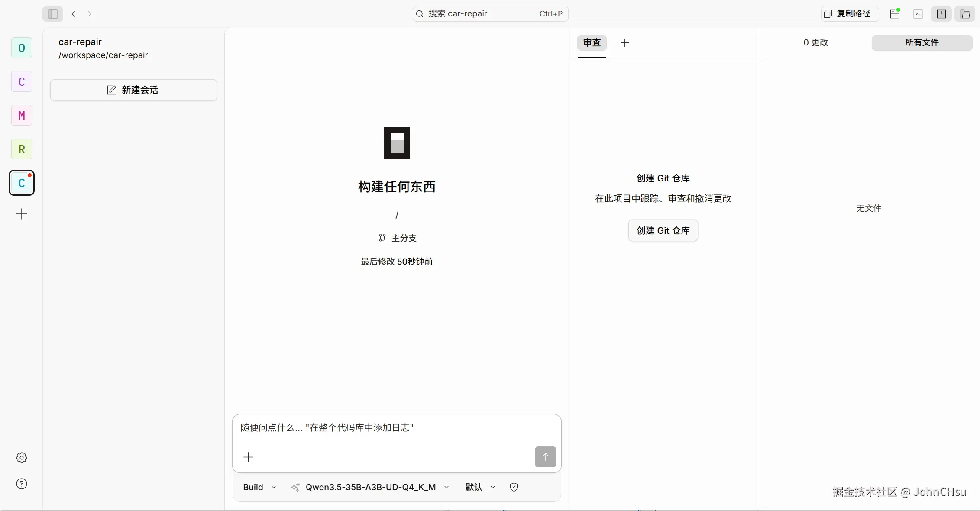Go back with the left arrow

tap(74, 14)
